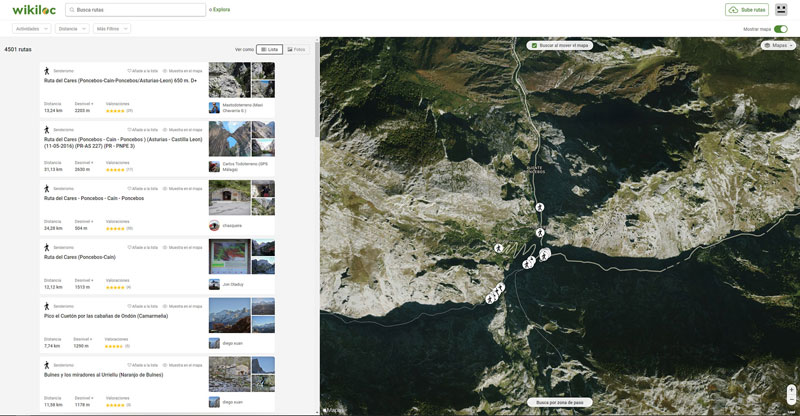
Task: Click the first route's hiker activity icon
Action: click(47, 71)
